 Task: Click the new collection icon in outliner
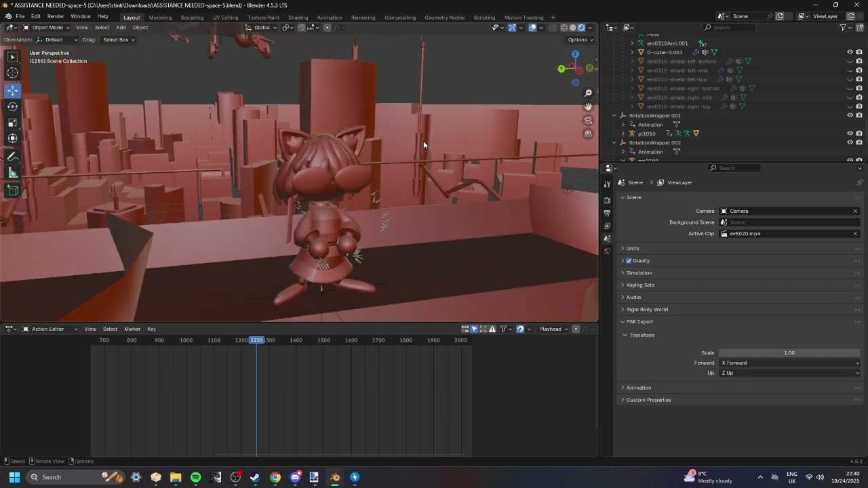(x=859, y=28)
